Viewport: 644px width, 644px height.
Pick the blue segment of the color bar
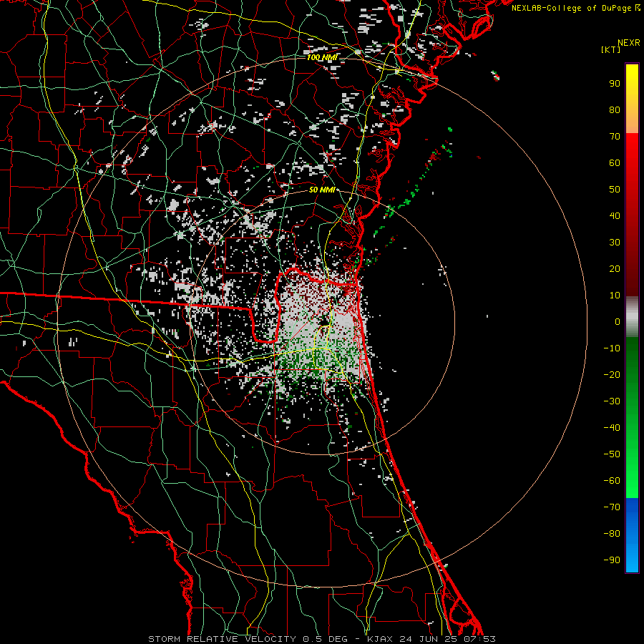(632, 535)
